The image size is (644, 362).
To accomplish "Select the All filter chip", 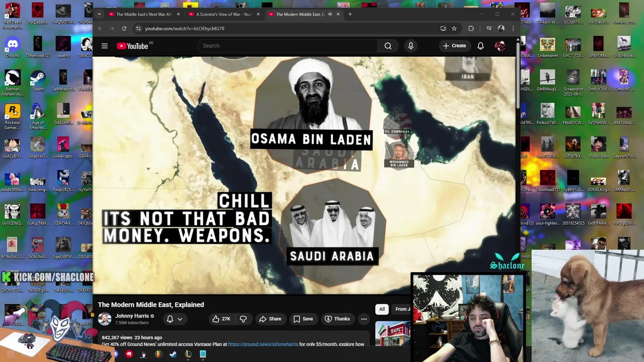I will 382,309.
